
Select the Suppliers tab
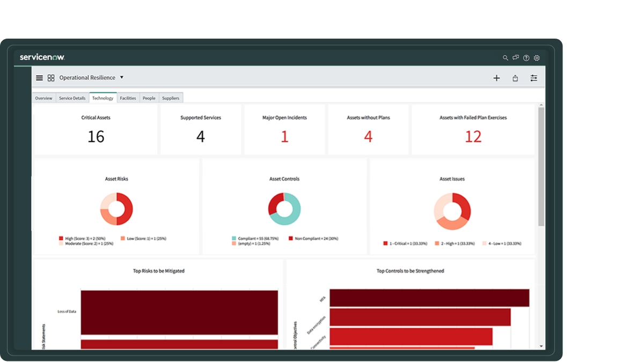pos(171,98)
